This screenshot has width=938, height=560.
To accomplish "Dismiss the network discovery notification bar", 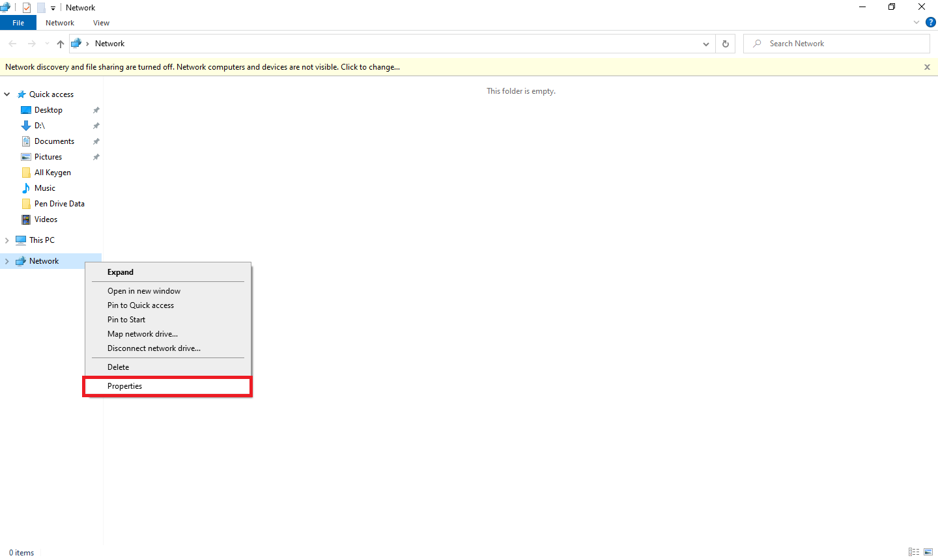I will (x=927, y=67).
